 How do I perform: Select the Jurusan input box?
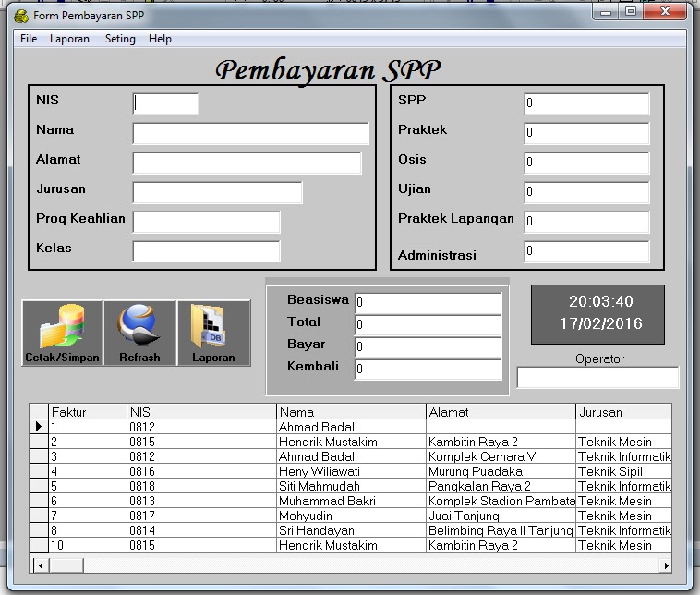click(x=217, y=192)
